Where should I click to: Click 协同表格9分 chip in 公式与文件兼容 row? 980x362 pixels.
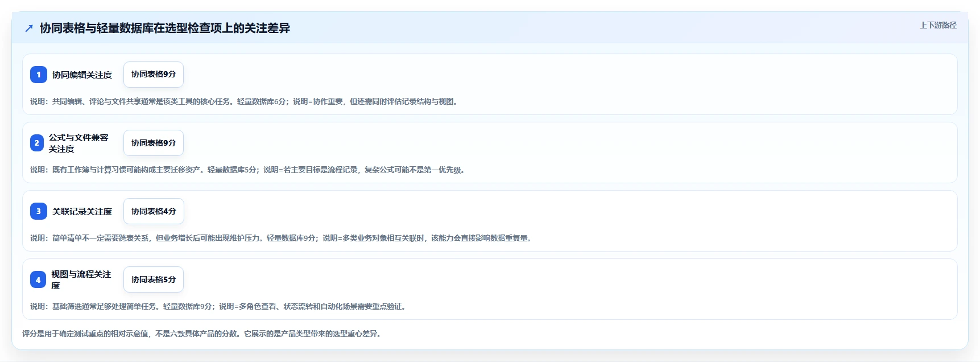tap(154, 143)
